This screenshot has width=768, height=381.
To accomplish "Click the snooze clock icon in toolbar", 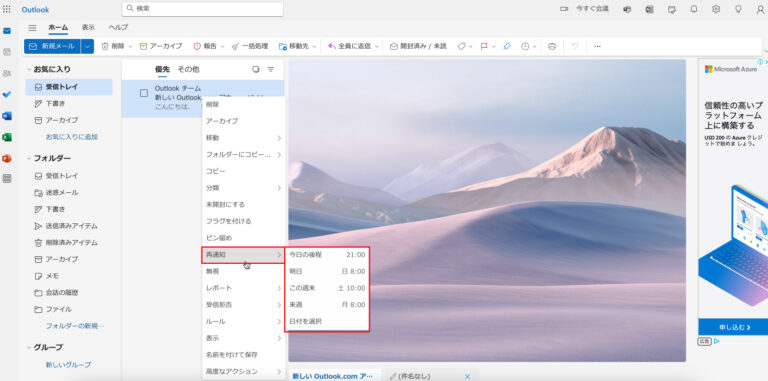I will click(x=525, y=46).
